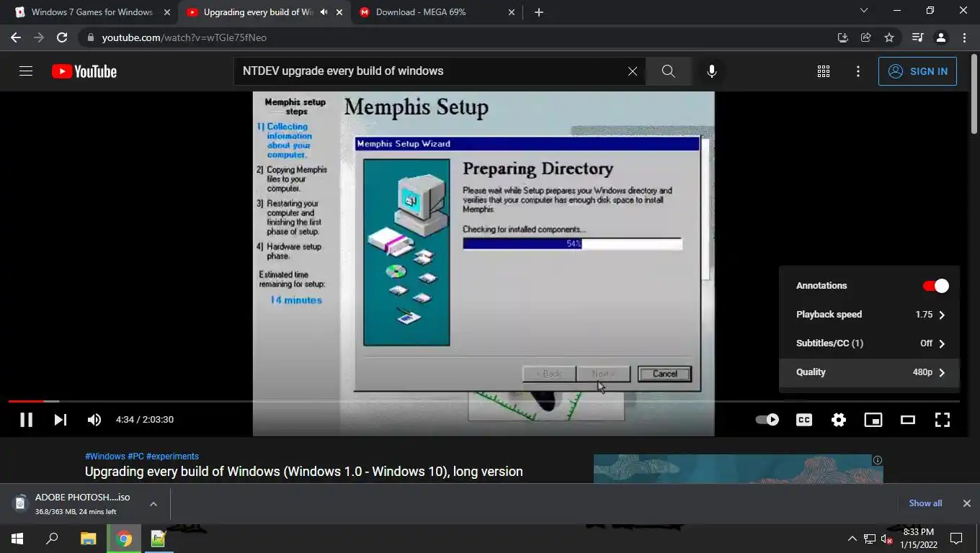Switch to theater mode
The image size is (980, 553).
[908, 419]
